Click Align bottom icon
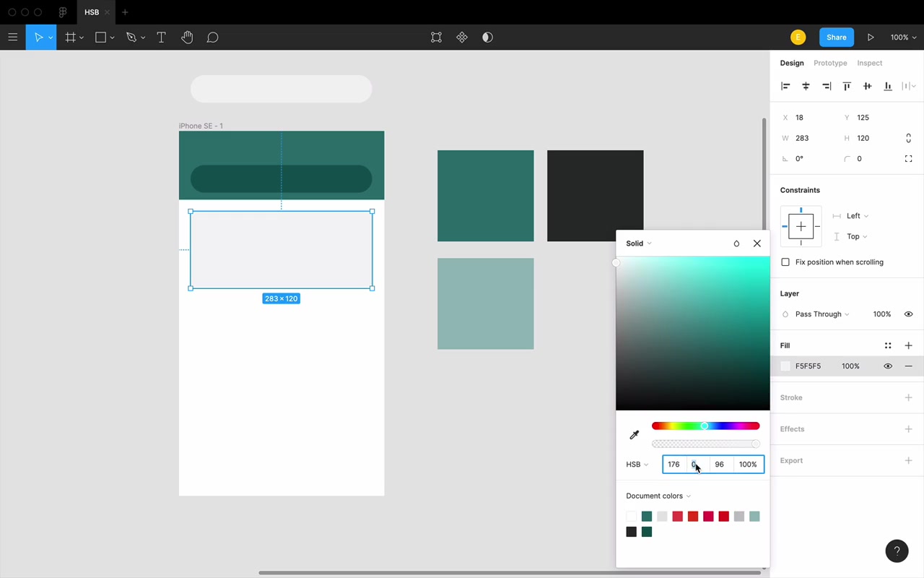Viewport: 924px width, 578px height. coord(888,86)
